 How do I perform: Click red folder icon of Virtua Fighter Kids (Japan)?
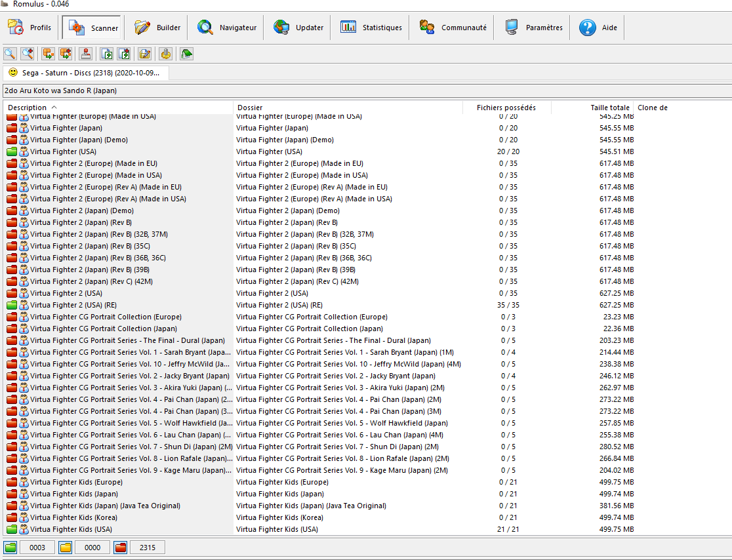[x=12, y=494]
